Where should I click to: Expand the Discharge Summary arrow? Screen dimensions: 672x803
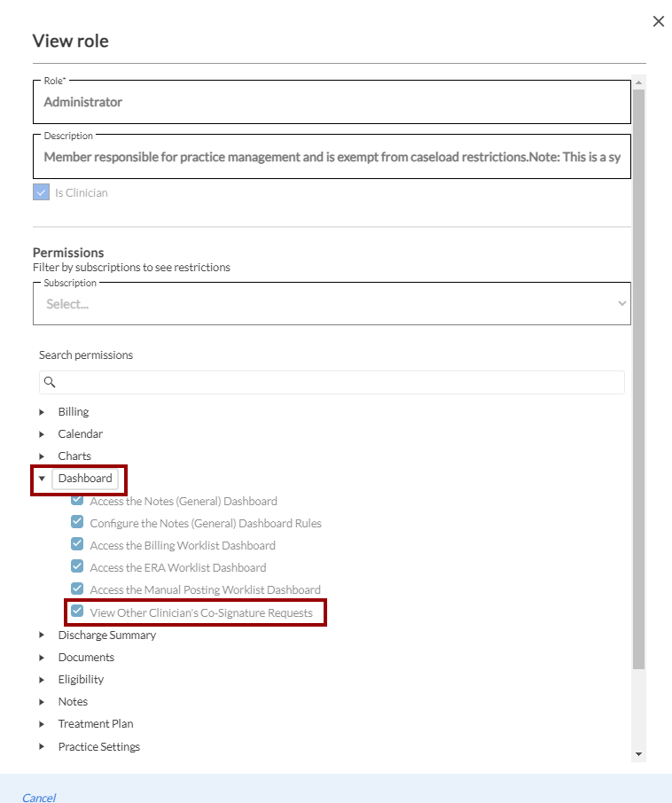42,635
